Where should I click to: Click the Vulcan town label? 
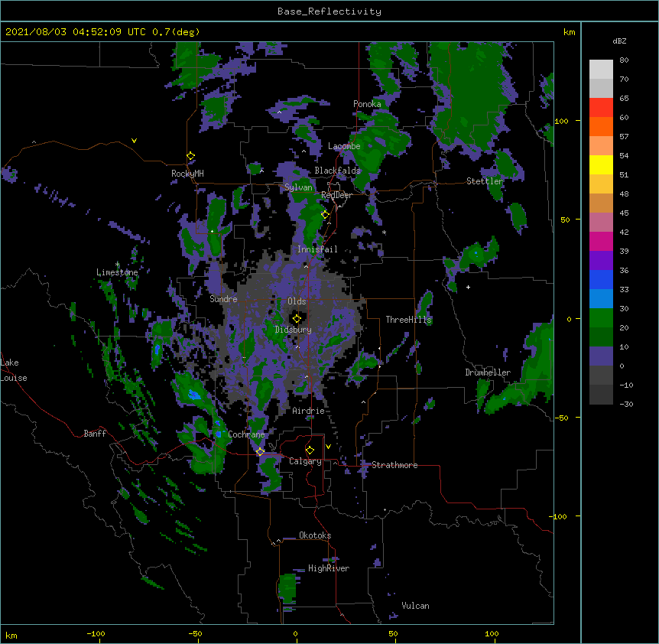(415, 606)
